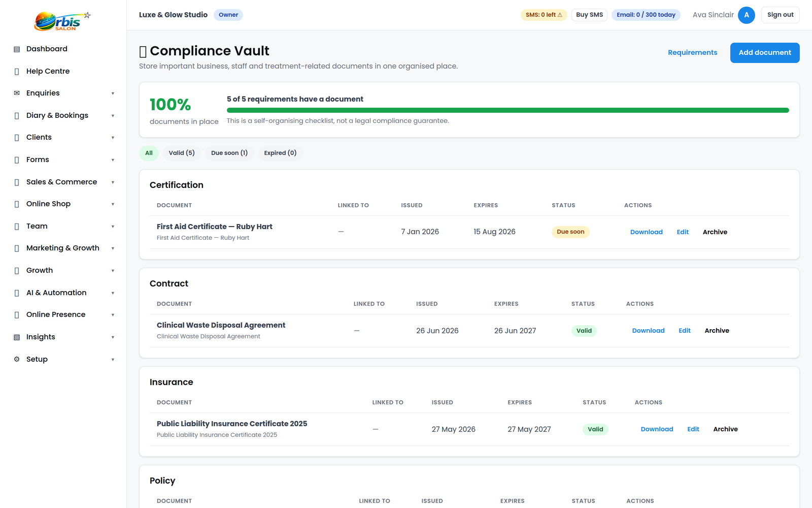Image resolution: width=812 pixels, height=508 pixels.
Task: Select the Expired (0) filter
Action: click(x=280, y=153)
